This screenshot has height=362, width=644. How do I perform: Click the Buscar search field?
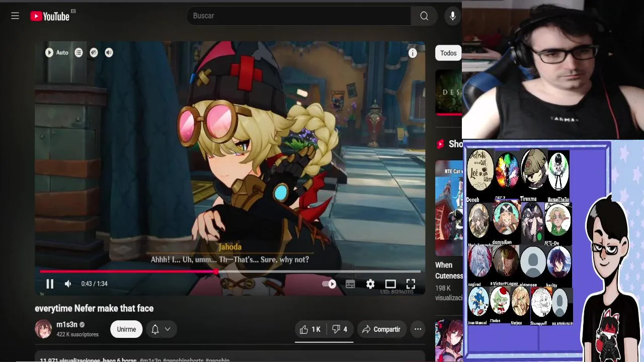[299, 16]
